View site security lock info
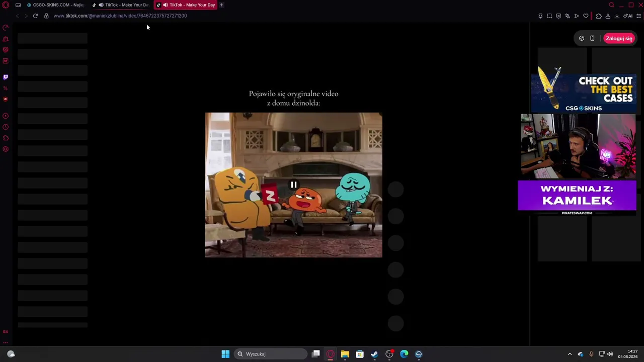The width and height of the screenshot is (644, 362). (46, 16)
